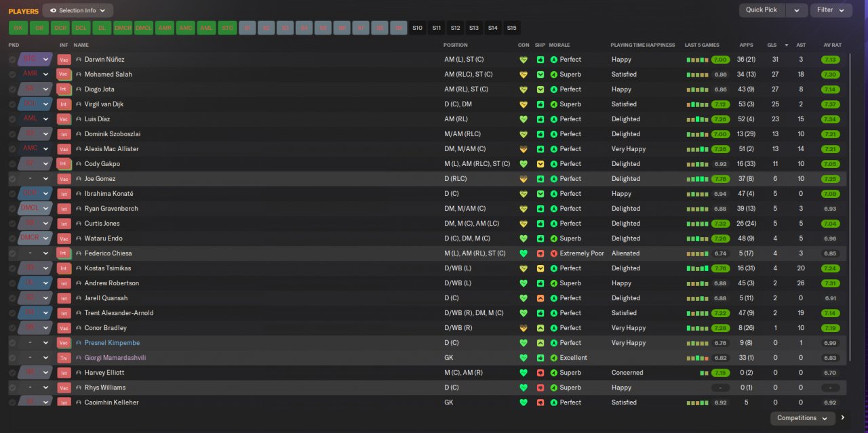
Task: Open the Selection Info dropdown
Action: coord(78,11)
